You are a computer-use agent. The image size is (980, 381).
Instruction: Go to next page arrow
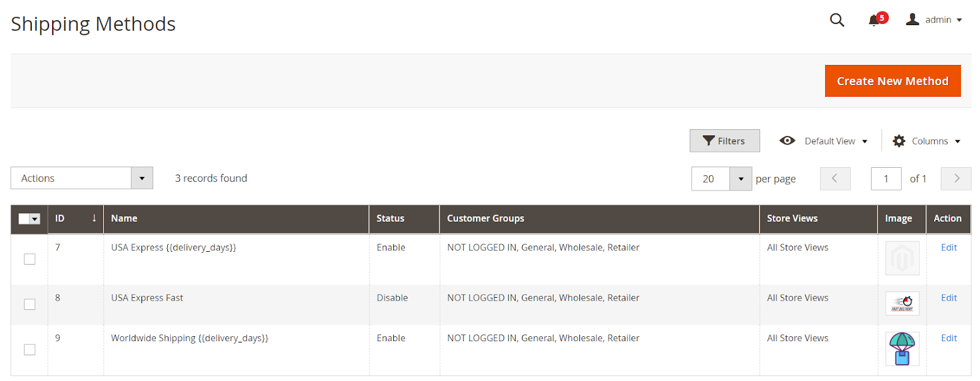956,179
